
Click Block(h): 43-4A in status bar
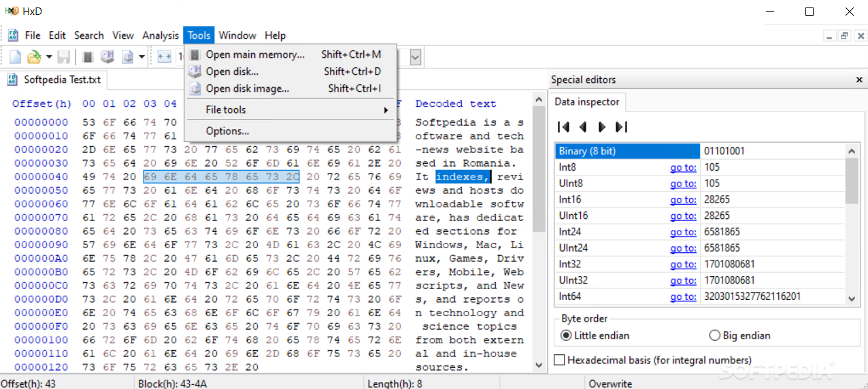[x=172, y=384]
